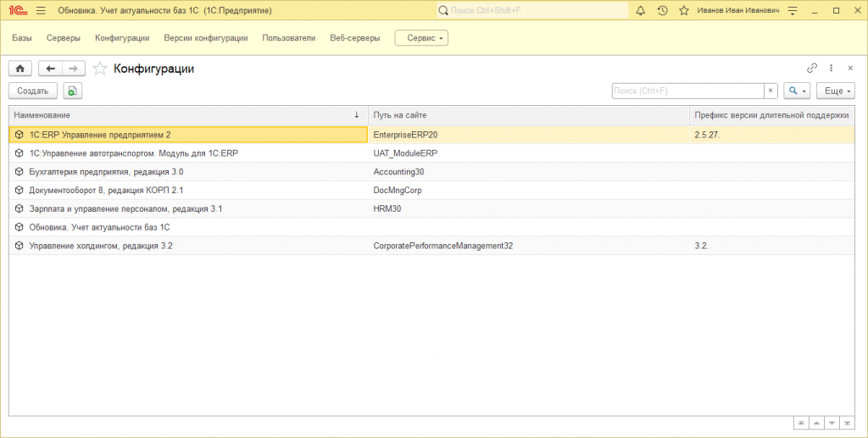The height and width of the screenshot is (438, 868).
Task: Jump to first list row
Action: (x=800, y=423)
